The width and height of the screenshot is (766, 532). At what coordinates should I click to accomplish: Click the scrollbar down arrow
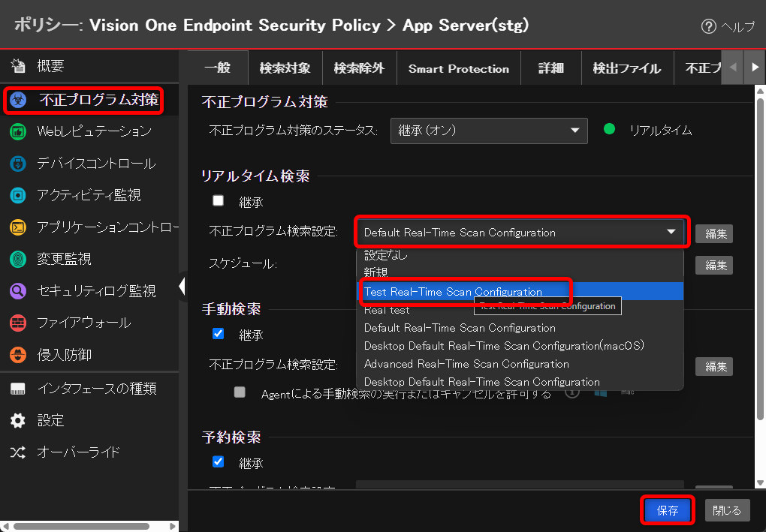(x=760, y=482)
